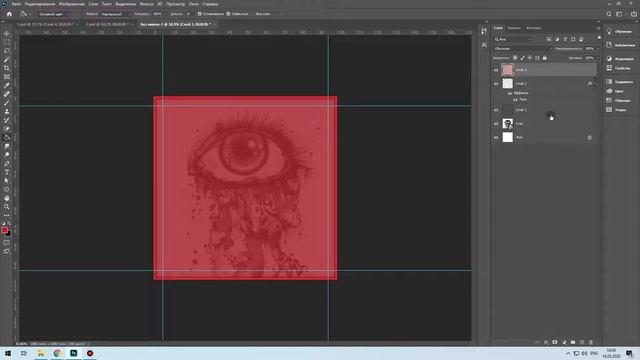Open the tool preset picker arrow

[x=30, y=14]
